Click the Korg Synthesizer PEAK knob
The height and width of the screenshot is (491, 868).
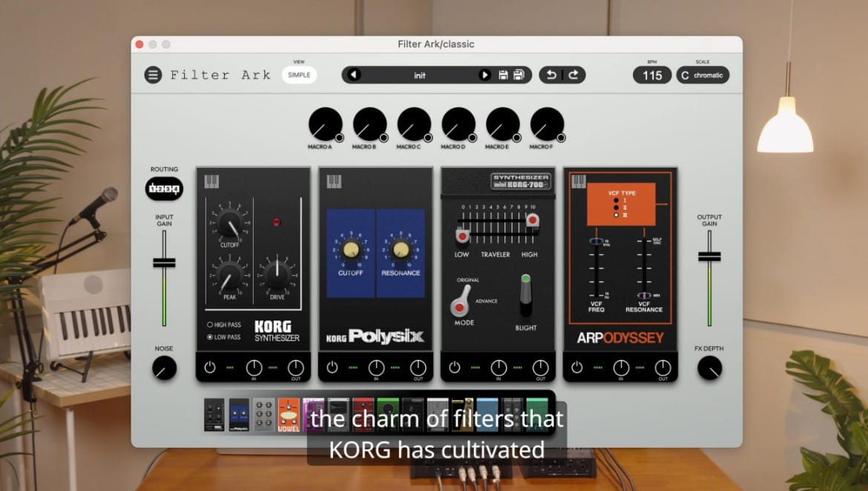click(229, 276)
